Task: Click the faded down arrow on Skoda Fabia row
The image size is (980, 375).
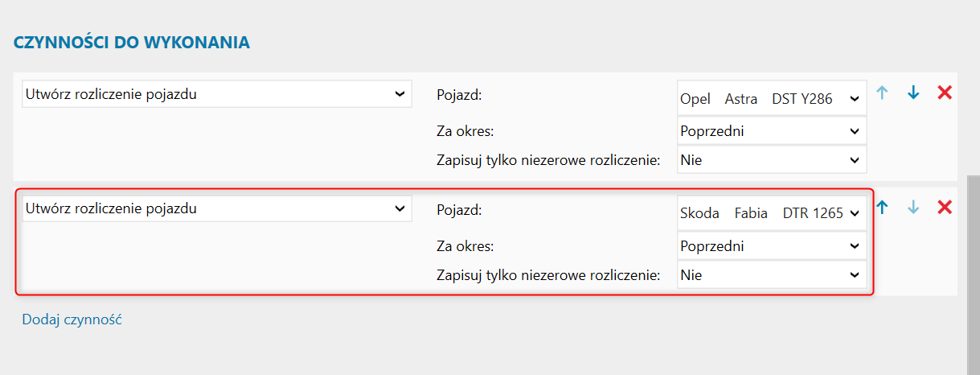Action: (913, 208)
